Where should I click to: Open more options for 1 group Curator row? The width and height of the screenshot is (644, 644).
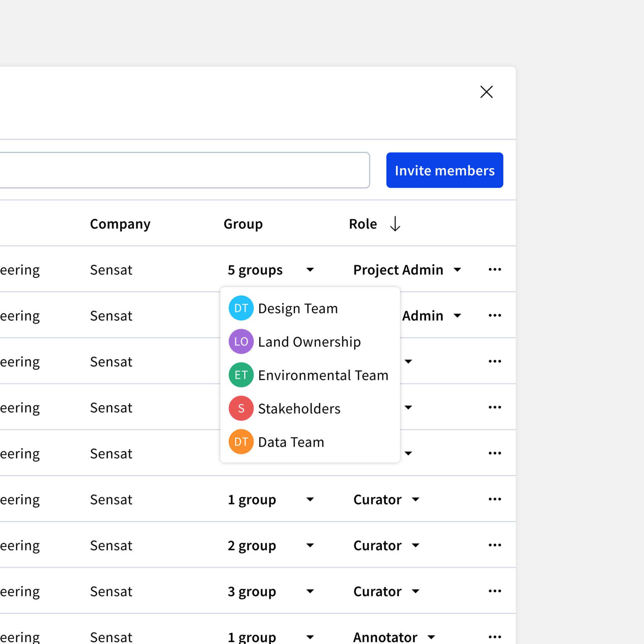(x=495, y=499)
